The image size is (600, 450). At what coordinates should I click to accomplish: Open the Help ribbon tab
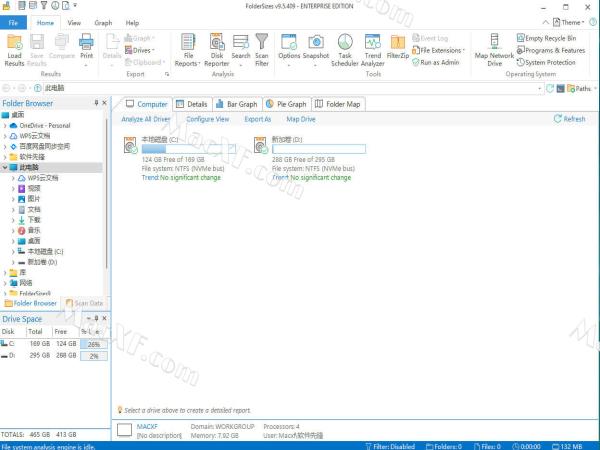(x=132, y=23)
